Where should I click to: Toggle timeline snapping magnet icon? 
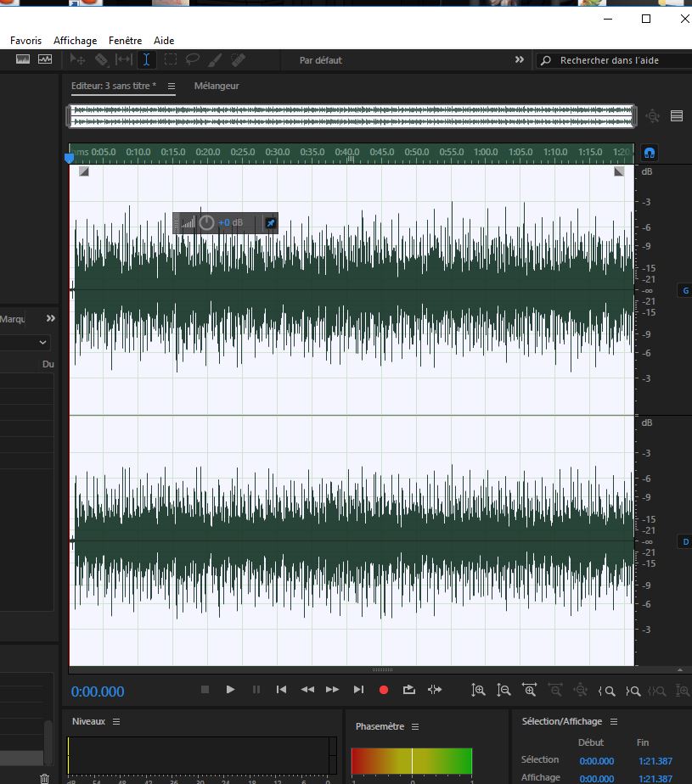click(x=649, y=154)
